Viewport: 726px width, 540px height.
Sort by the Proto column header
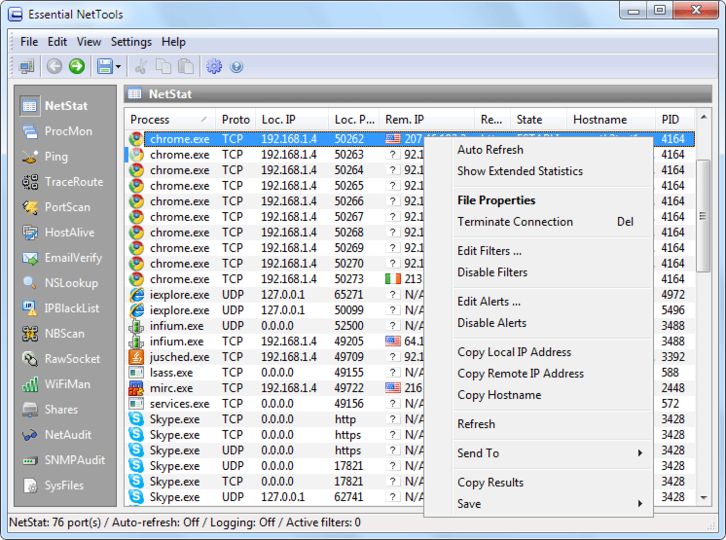pyautogui.click(x=235, y=119)
